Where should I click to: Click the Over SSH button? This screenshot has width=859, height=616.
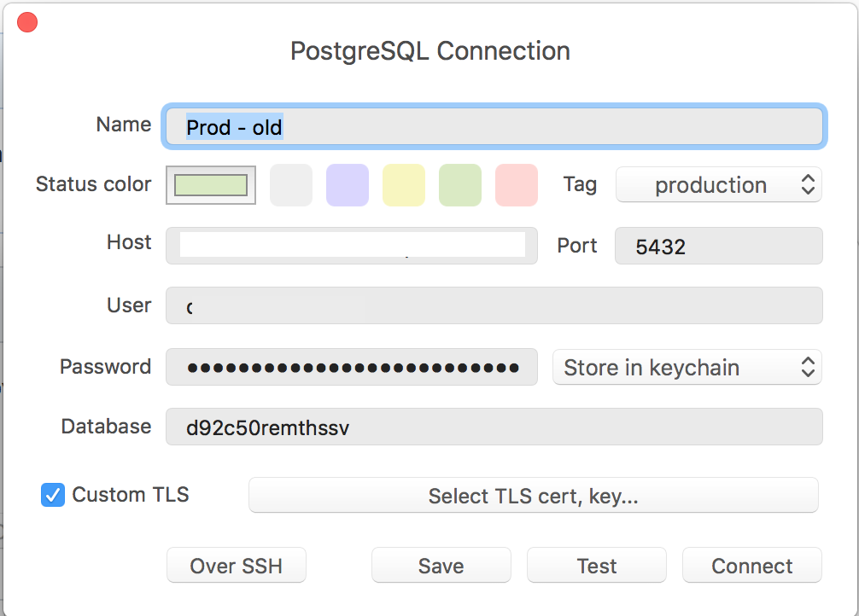click(x=237, y=565)
